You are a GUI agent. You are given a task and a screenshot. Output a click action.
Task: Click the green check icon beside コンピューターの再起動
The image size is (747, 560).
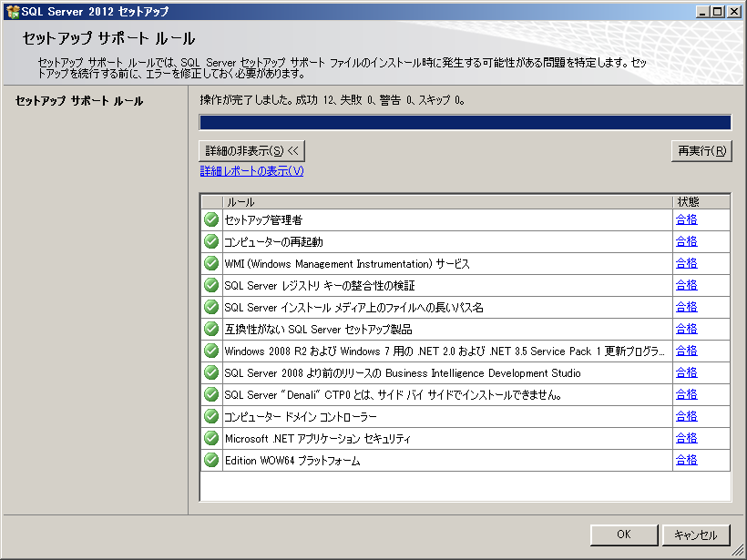pos(211,241)
